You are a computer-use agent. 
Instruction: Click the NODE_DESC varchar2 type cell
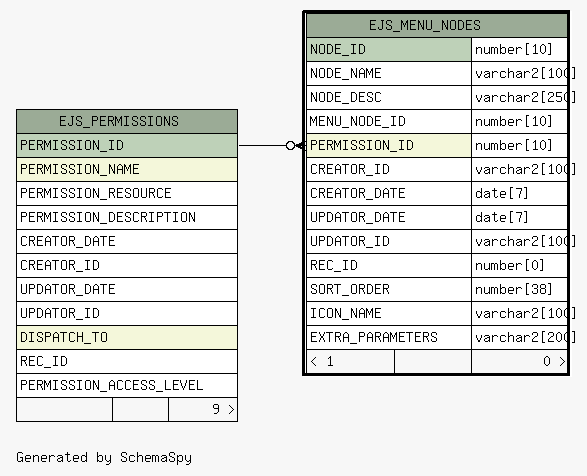(x=520, y=97)
